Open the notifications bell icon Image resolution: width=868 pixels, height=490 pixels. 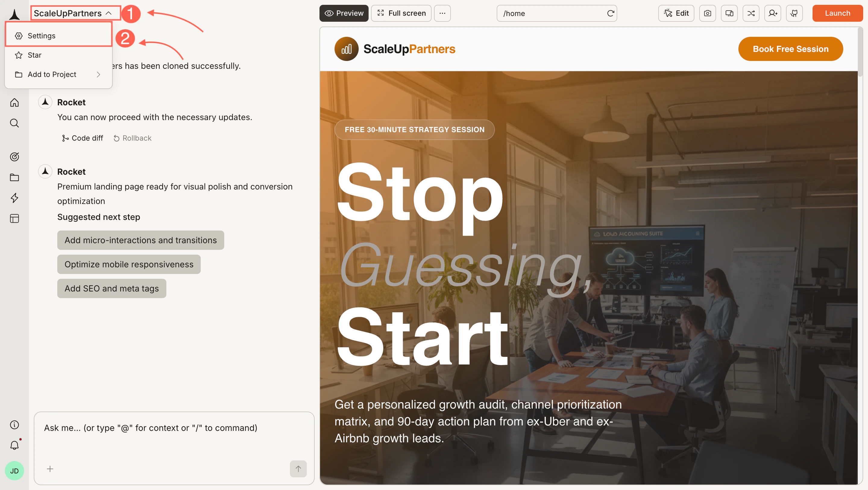coord(14,445)
